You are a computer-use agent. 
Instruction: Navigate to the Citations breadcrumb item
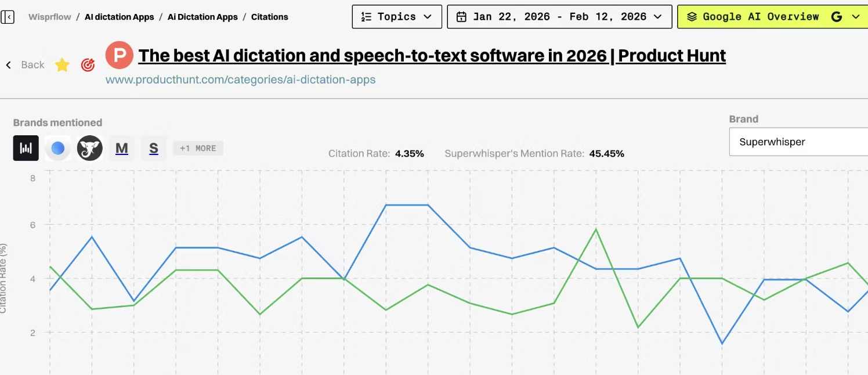click(269, 17)
